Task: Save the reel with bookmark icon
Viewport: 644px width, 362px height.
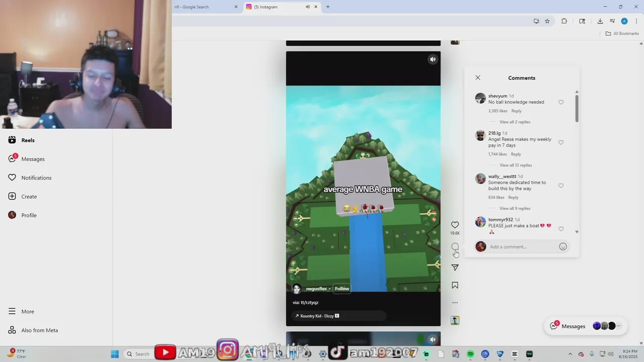Action: click(x=455, y=285)
